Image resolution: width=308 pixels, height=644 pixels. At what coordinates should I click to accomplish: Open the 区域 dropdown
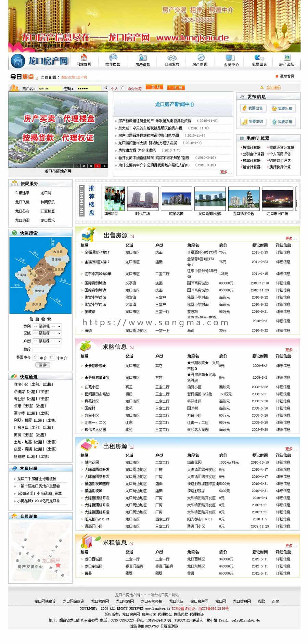pos(47,333)
